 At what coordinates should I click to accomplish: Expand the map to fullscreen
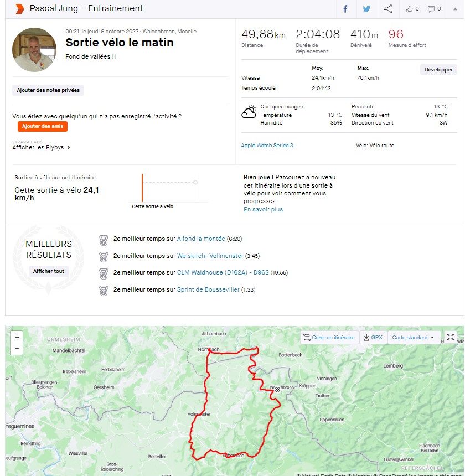pyautogui.click(x=451, y=337)
